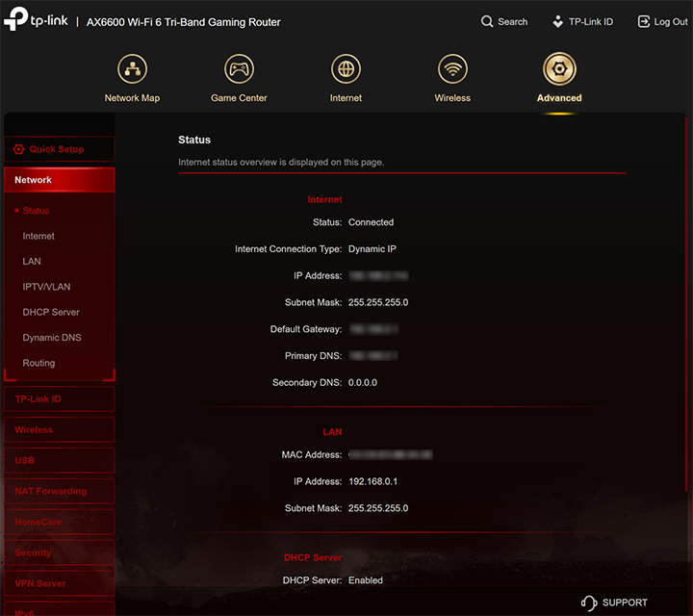Select the IPTV/VLAN submenu item
Image resolution: width=693 pixels, height=616 pixels.
(x=46, y=287)
